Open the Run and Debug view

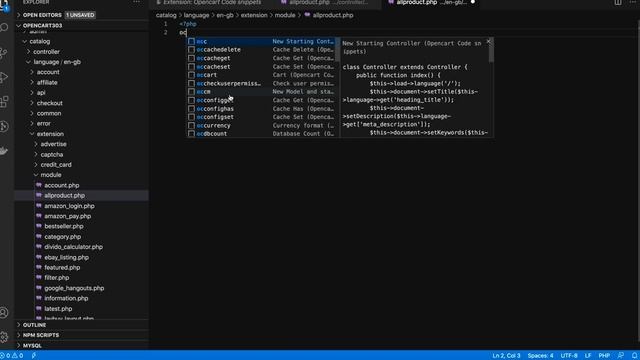[4, 77]
